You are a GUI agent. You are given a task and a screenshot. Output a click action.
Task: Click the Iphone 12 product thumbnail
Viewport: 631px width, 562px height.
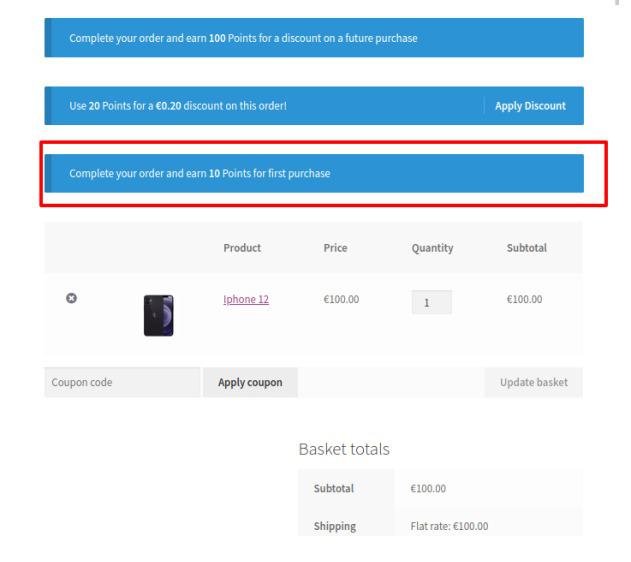tap(158, 315)
